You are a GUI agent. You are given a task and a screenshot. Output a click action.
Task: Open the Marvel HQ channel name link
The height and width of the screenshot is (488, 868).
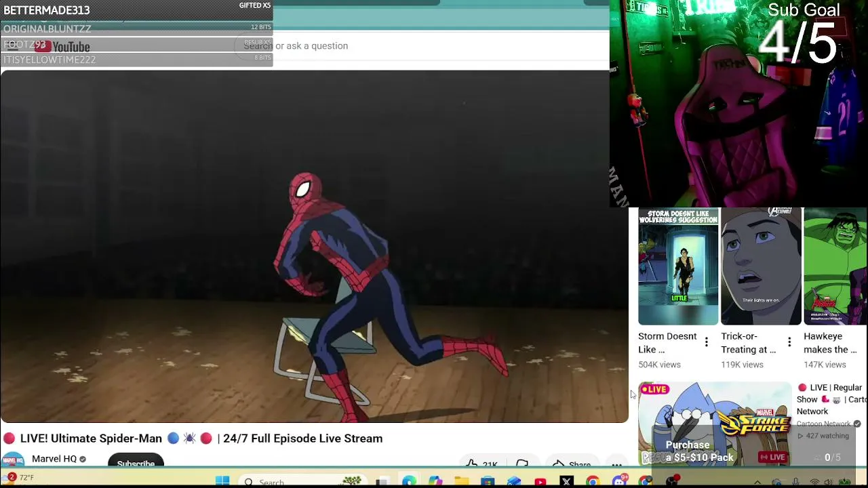54,459
